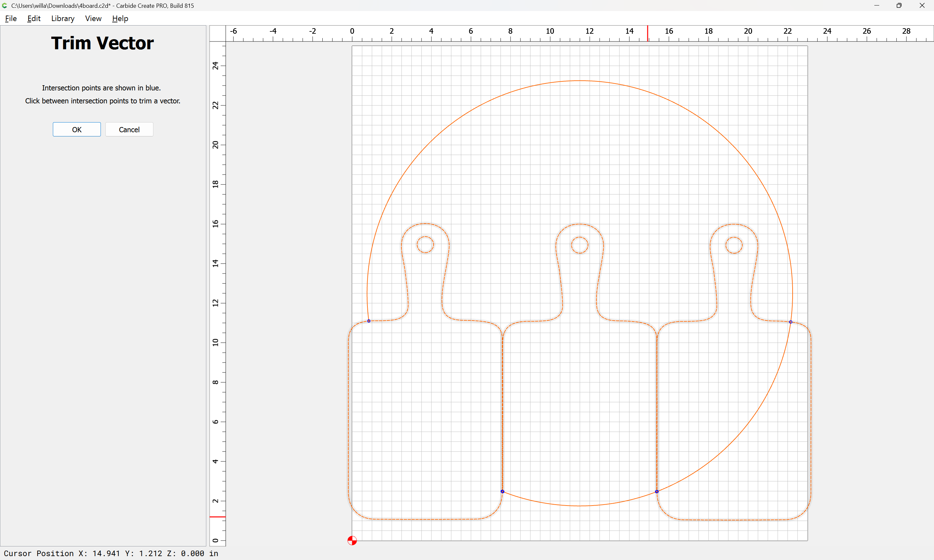Click the 24 mark on the vertical ruler

215,66
